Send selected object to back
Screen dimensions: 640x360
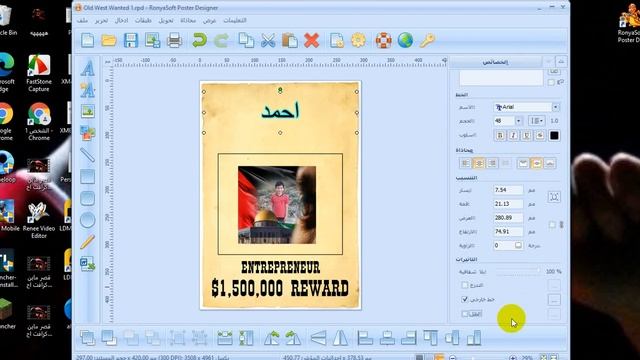[109, 338]
